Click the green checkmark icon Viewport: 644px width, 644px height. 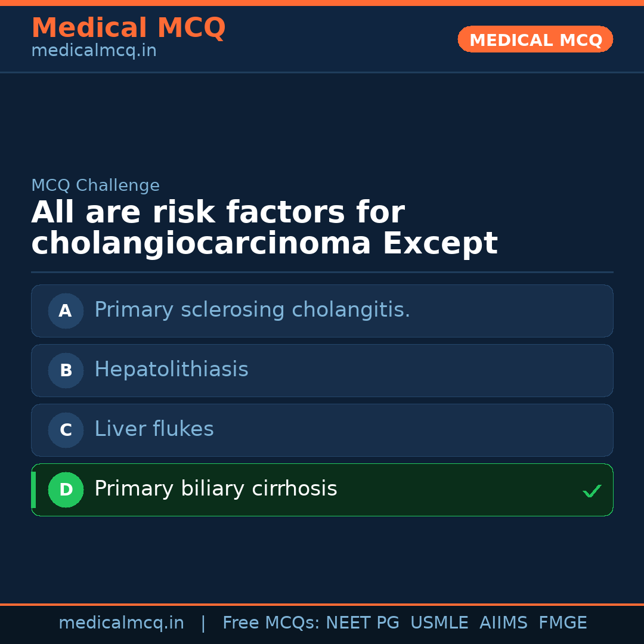click(x=592, y=491)
